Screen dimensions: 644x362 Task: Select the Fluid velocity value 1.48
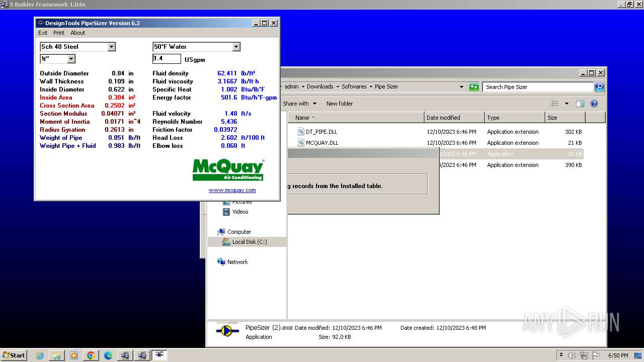(231, 114)
